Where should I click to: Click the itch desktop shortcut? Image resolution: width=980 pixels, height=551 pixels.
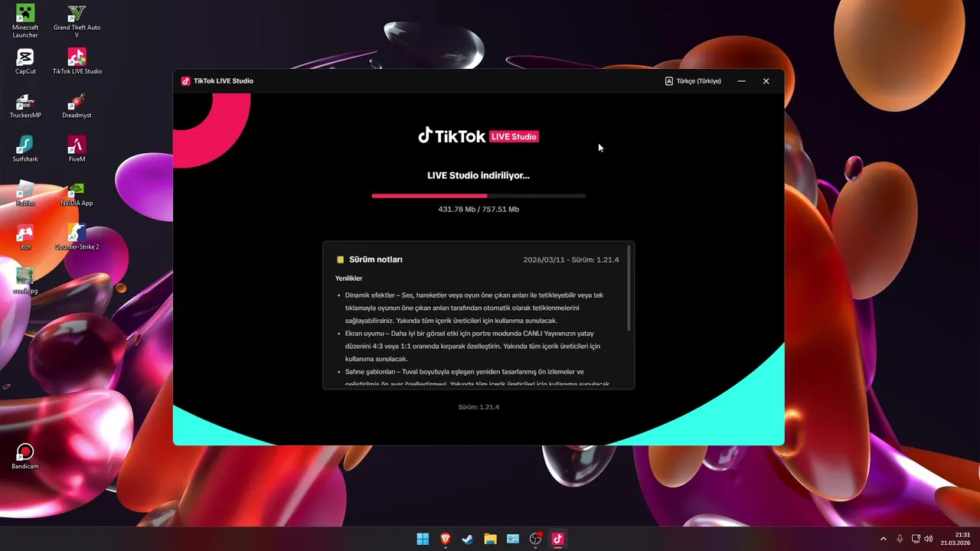(25, 237)
